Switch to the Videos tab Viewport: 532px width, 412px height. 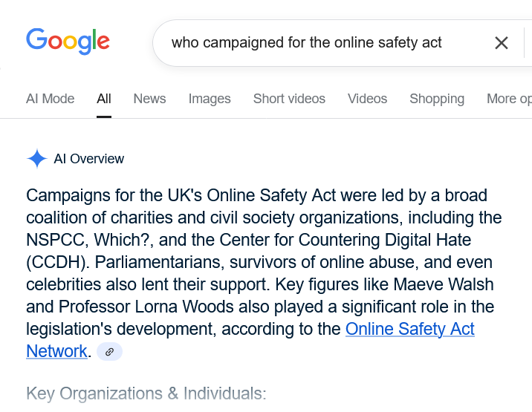(x=367, y=99)
